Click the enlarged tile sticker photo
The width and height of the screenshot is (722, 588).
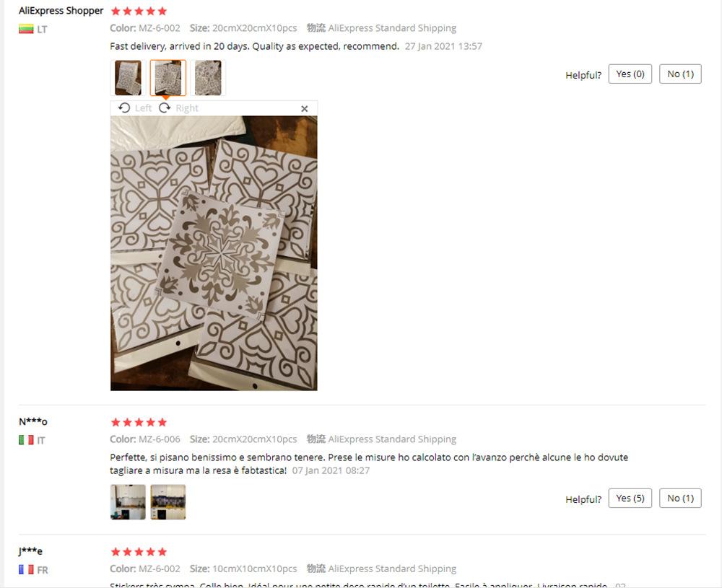click(x=214, y=253)
